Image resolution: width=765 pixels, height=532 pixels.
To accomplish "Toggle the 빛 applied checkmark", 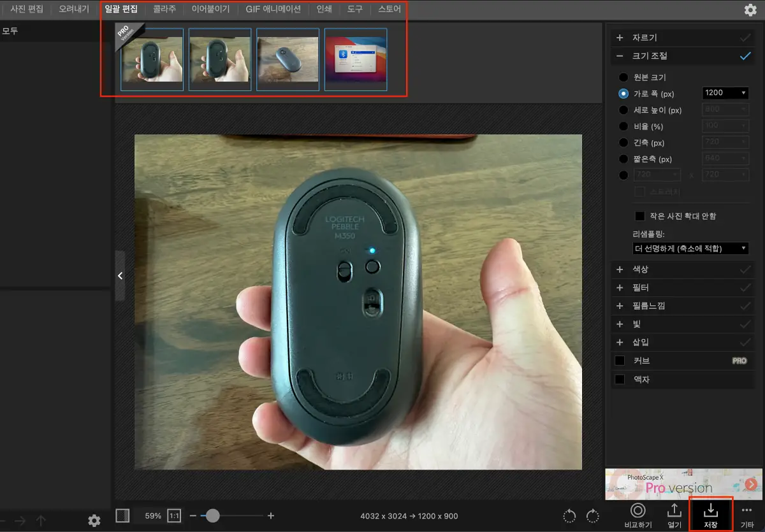I will point(745,324).
